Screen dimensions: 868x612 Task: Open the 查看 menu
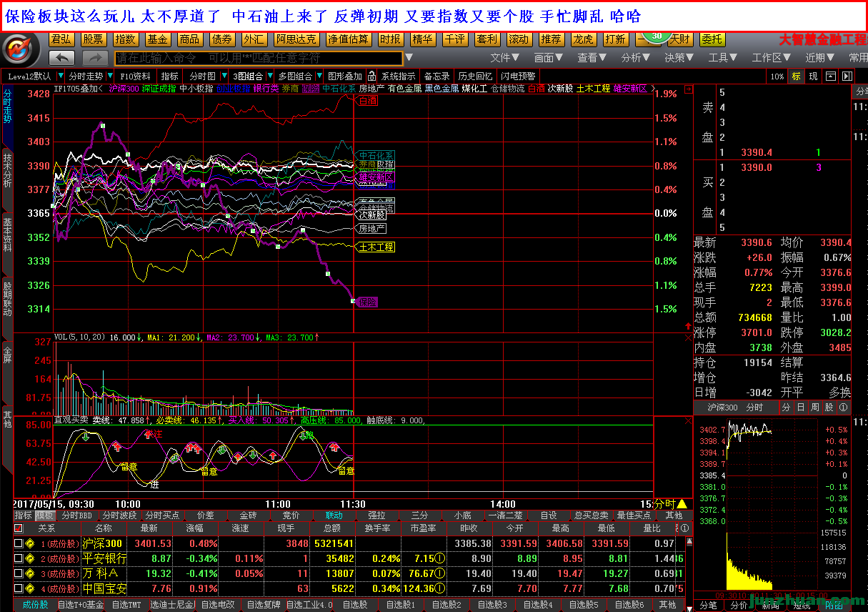592,58
